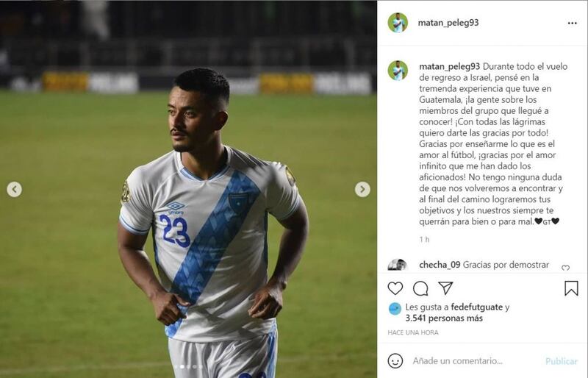The width and height of the screenshot is (588, 378).
Task: Save post with bookmark icon
Action: [x=571, y=288]
